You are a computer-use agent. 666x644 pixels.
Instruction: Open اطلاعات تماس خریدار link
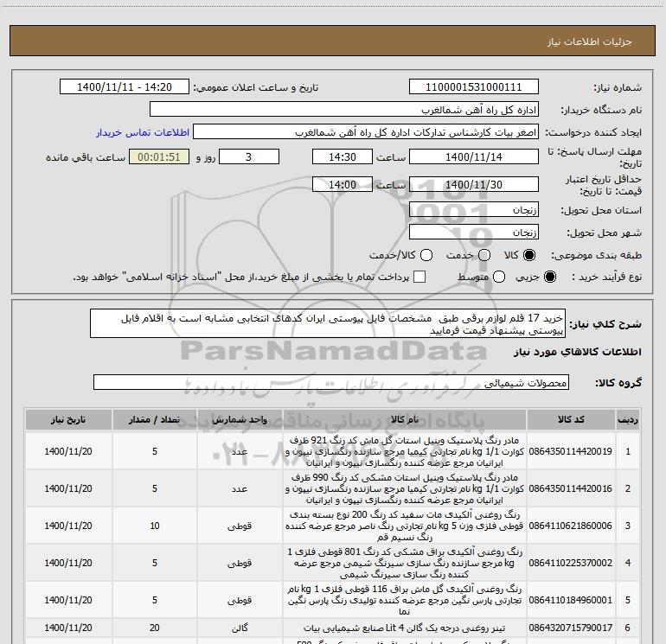click(x=143, y=132)
